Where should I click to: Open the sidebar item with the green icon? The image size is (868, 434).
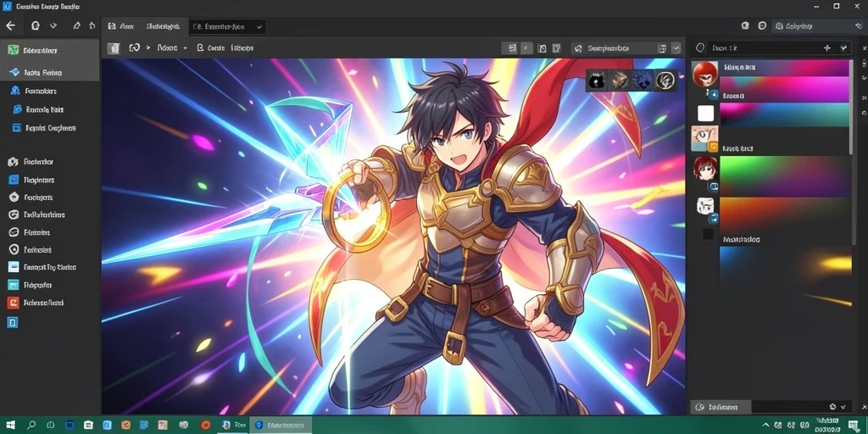tap(50, 50)
